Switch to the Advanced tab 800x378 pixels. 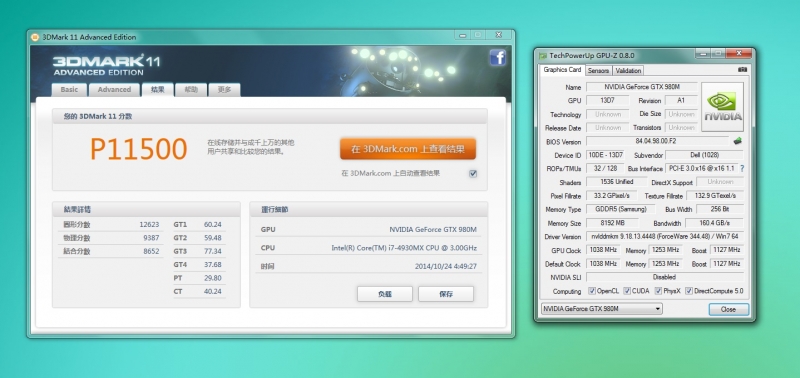click(x=114, y=90)
